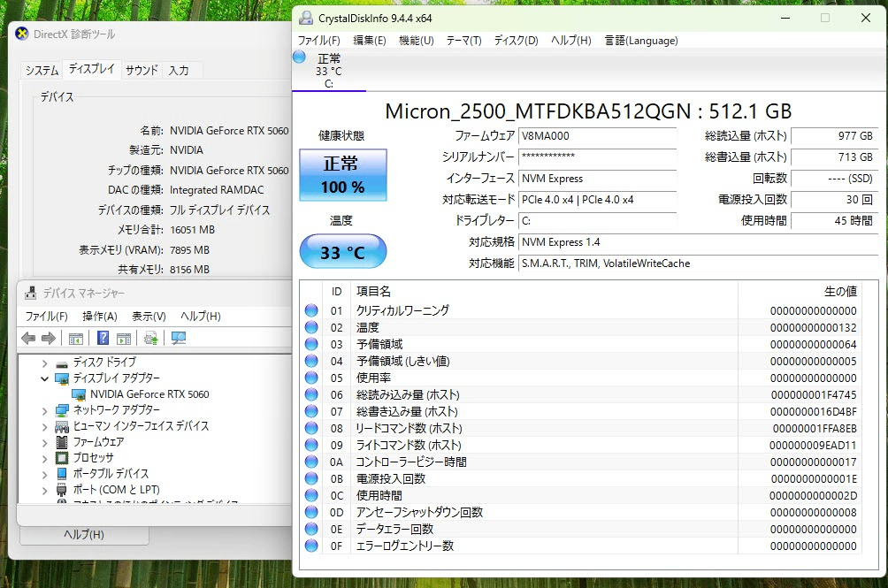This screenshot has height=588, width=888.
Task: Click the プロセッサ chip icon in device tree
Action: (x=62, y=457)
